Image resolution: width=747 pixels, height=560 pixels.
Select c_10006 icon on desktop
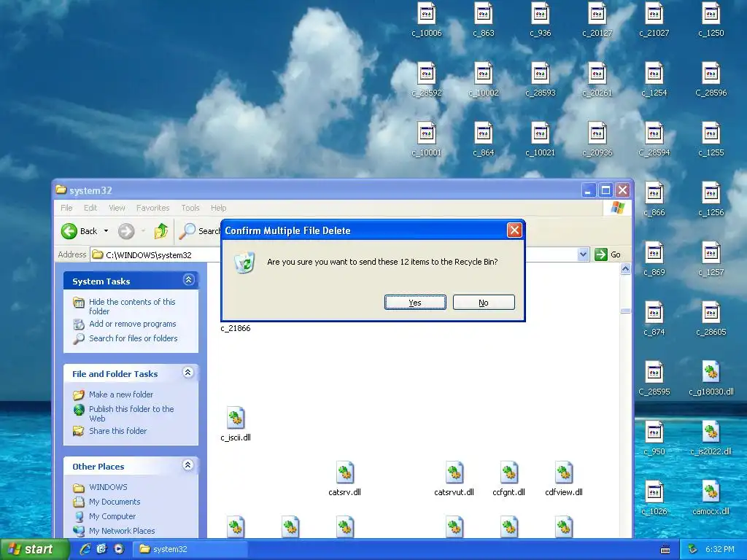coord(426,14)
